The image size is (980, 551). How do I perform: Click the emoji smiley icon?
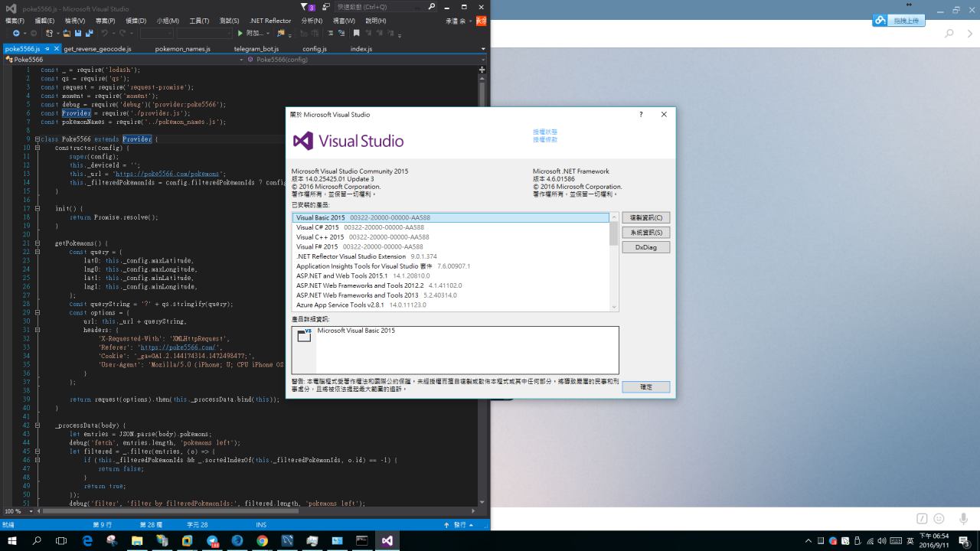(939, 519)
